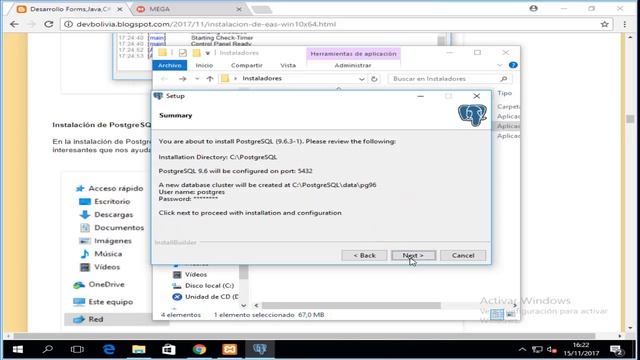640x360 pixels.
Task: Click Next in the PostgreSQL Setup dialog
Action: (x=413, y=256)
